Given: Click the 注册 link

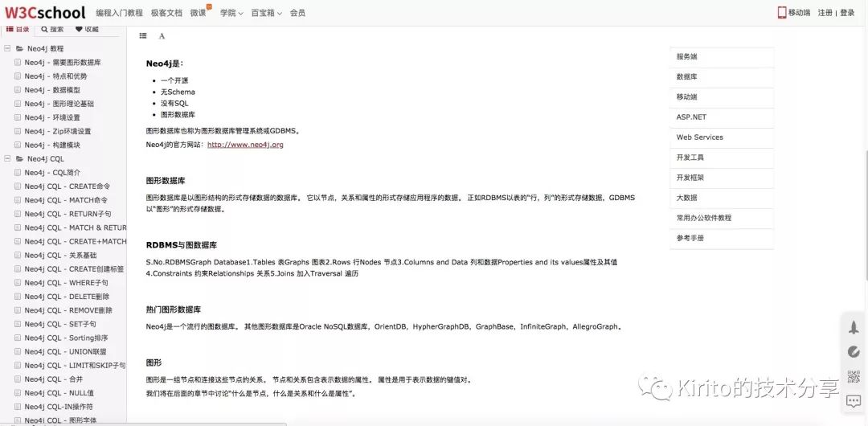Looking at the screenshot, I should point(825,13).
